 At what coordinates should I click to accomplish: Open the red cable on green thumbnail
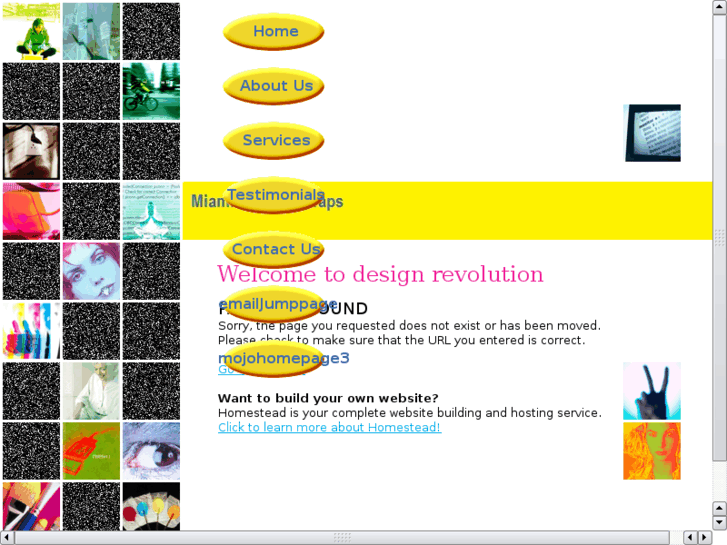91,451
